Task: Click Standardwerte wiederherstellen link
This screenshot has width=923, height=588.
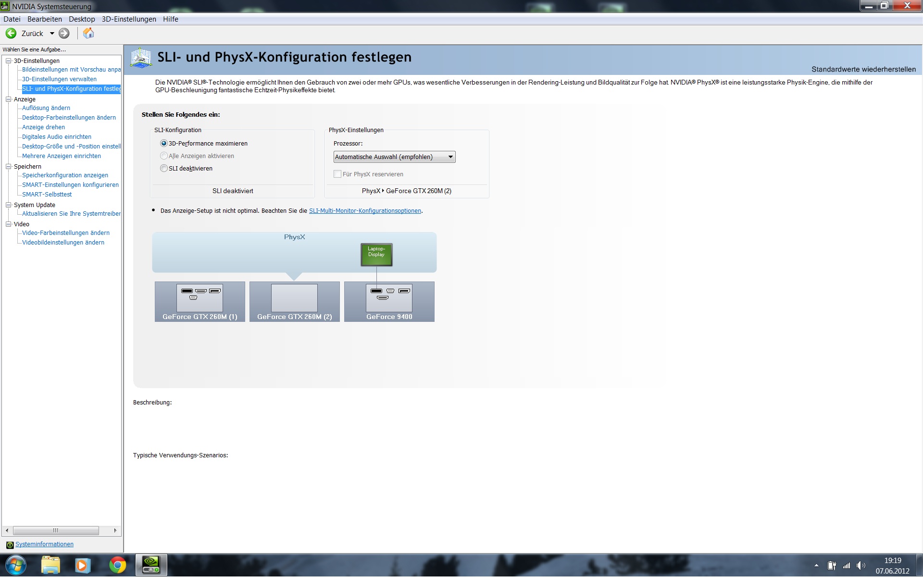Action: (863, 69)
